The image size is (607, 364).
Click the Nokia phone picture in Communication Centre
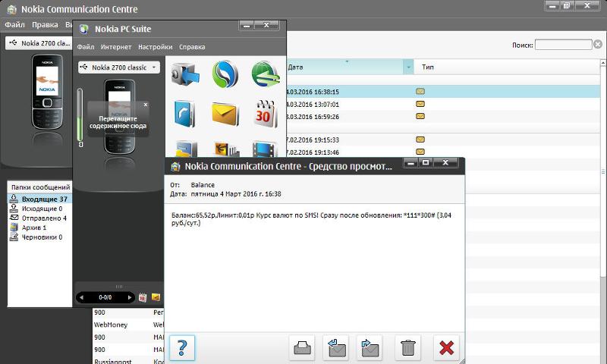click(x=47, y=92)
